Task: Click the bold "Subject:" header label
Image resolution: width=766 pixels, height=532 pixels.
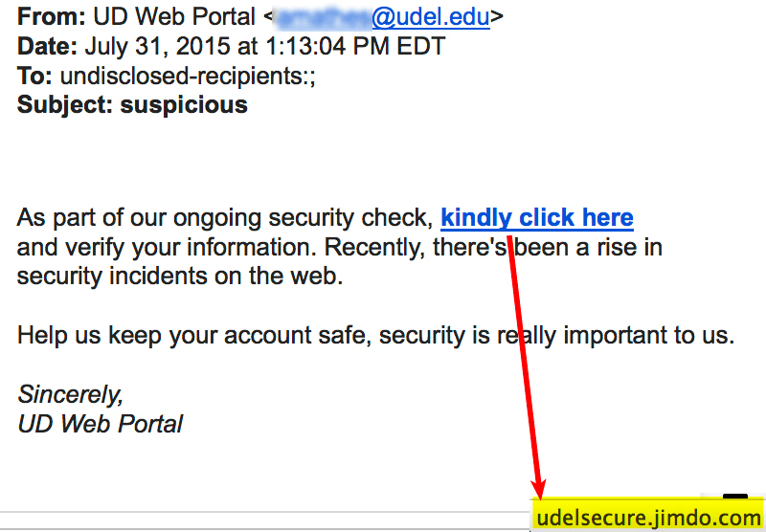Action: click(x=65, y=104)
